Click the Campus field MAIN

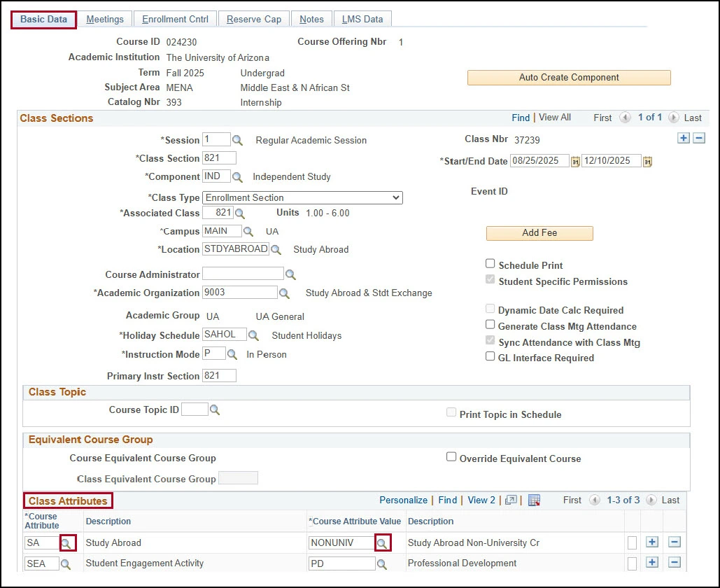[222, 231]
